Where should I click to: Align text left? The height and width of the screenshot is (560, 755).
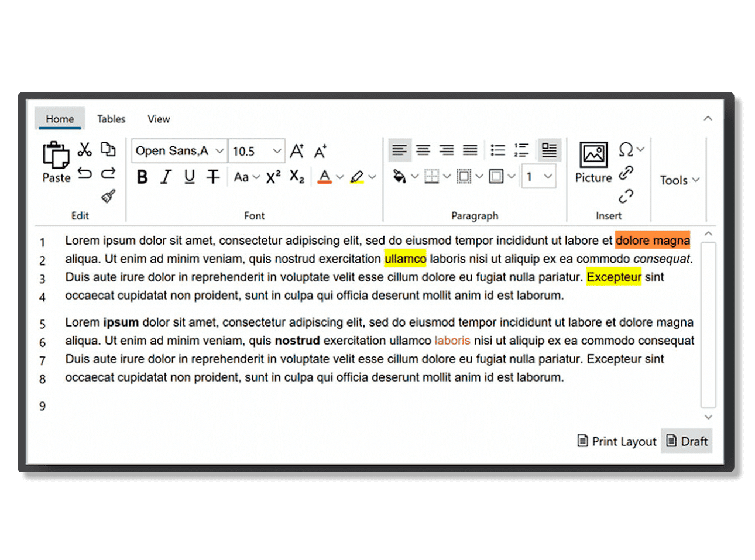click(x=400, y=150)
